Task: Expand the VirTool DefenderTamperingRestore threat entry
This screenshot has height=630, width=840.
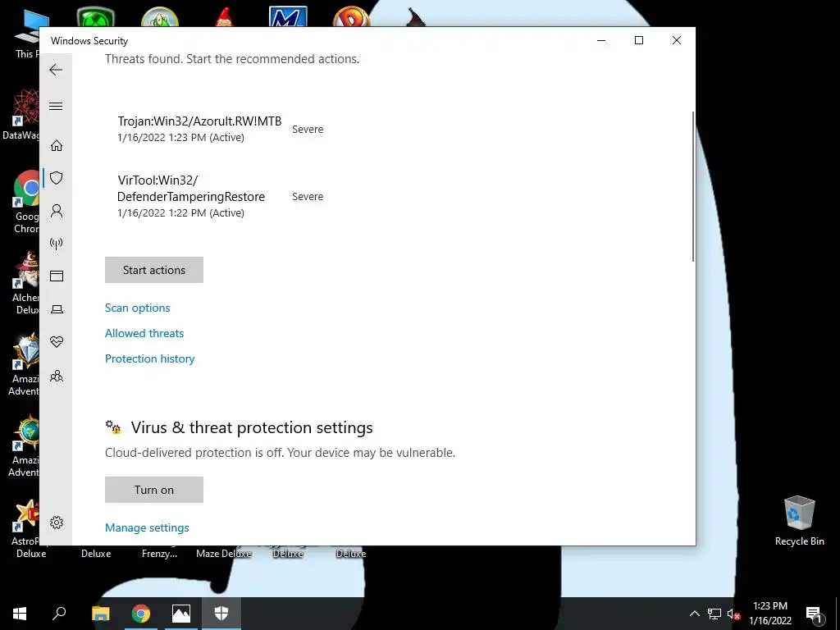Action: click(x=220, y=196)
